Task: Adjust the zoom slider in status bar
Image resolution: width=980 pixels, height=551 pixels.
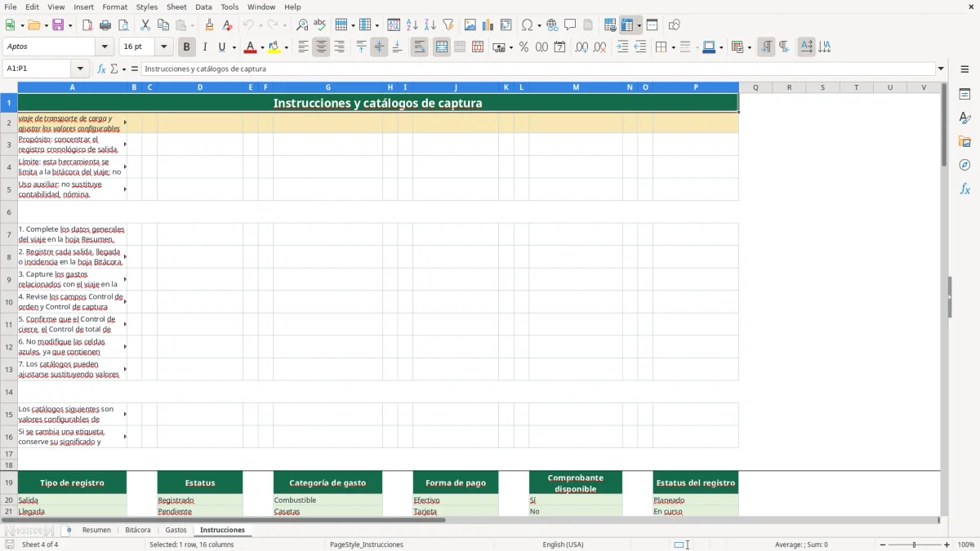Action: pyautogui.click(x=915, y=544)
